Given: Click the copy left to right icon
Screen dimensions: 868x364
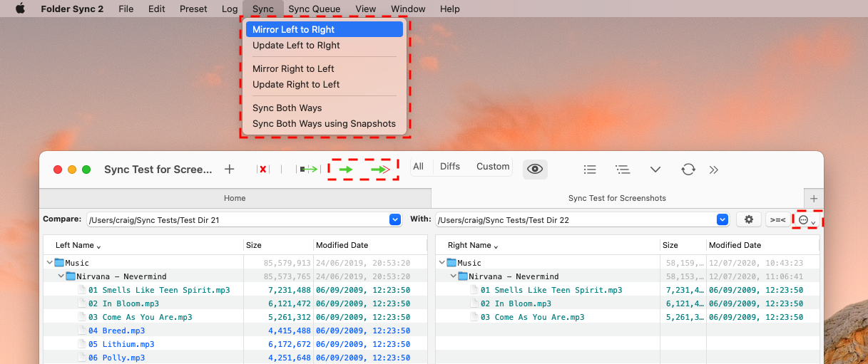Looking at the screenshot, I should (309, 170).
